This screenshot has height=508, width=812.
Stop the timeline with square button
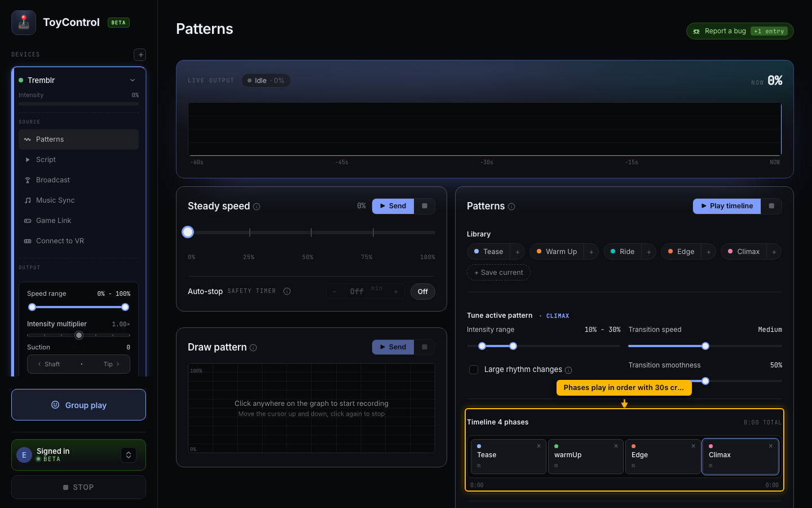tap(771, 206)
